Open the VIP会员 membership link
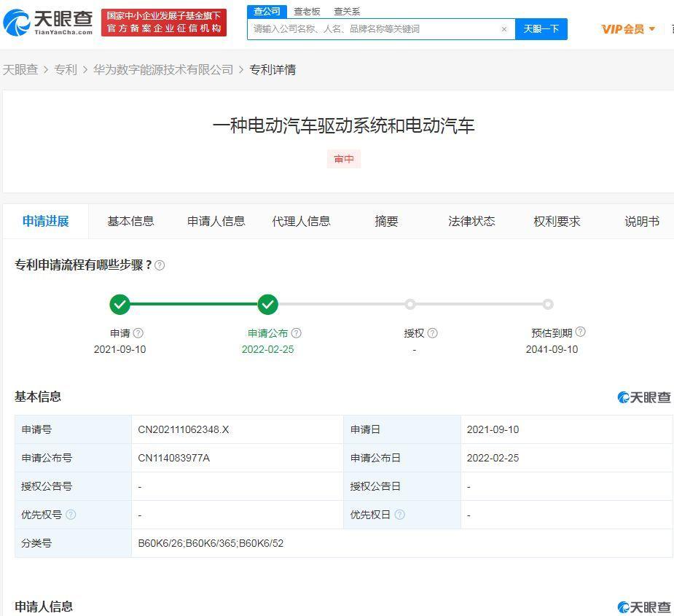The height and width of the screenshot is (616, 674). (622, 29)
